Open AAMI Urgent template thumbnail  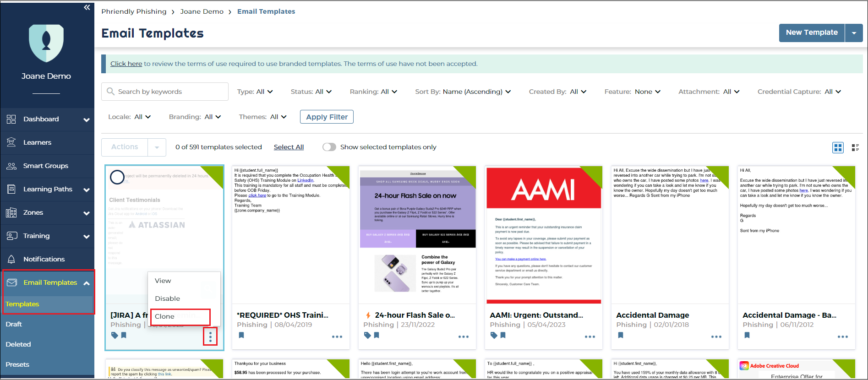pos(544,235)
